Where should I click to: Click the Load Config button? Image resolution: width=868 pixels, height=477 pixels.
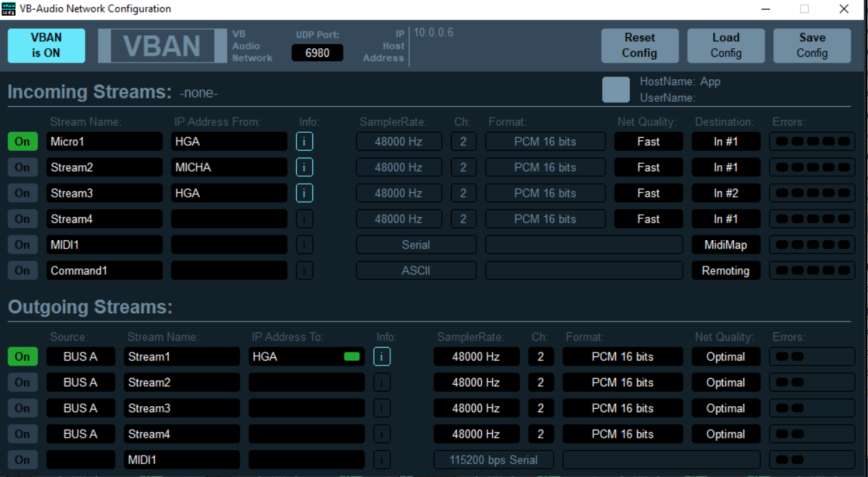726,45
